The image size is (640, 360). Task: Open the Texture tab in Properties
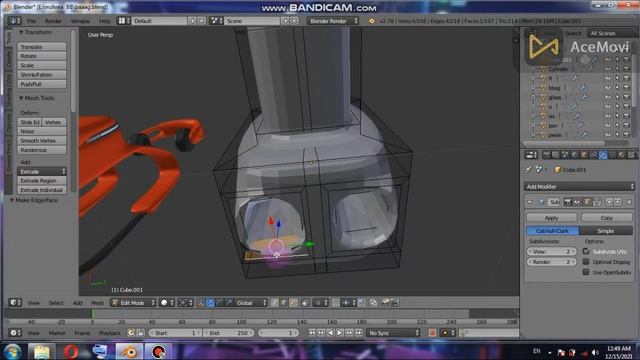click(631, 155)
